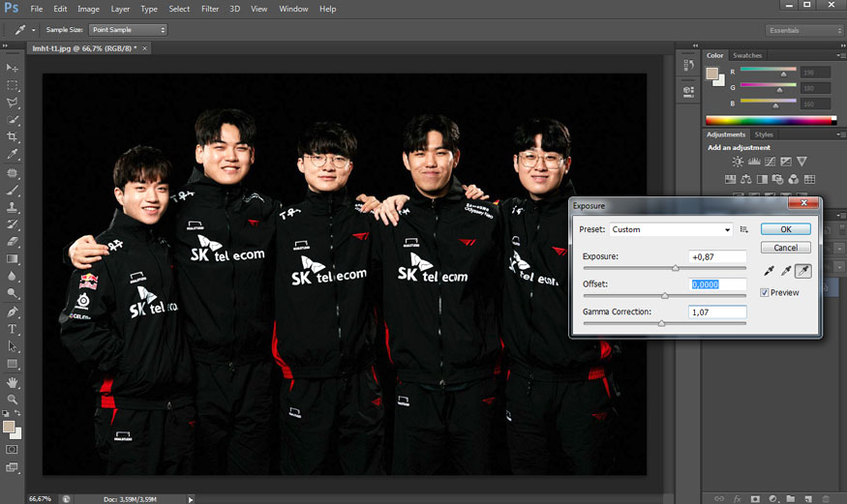Add a Vibrance adjustment
Screen dimensions: 847x504
click(x=802, y=162)
